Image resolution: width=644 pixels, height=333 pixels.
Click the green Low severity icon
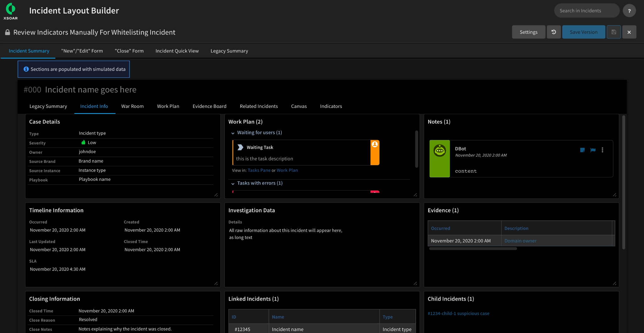click(x=83, y=142)
